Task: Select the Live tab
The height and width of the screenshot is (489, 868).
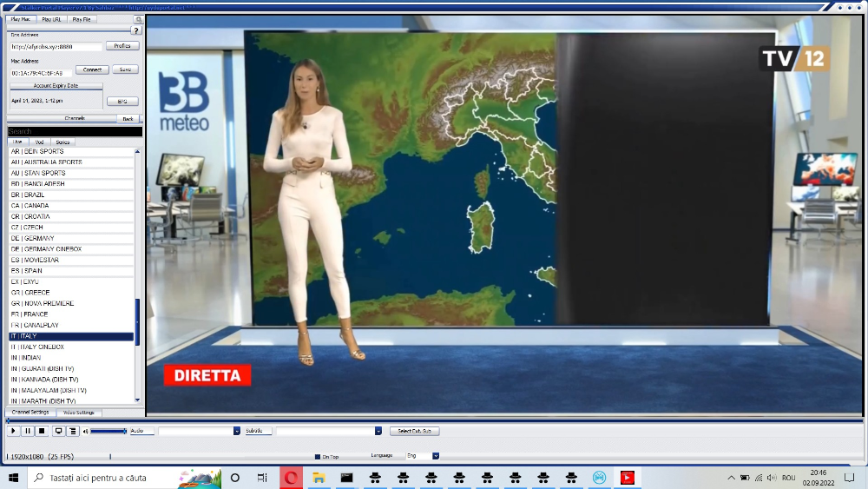Action: [x=17, y=142]
